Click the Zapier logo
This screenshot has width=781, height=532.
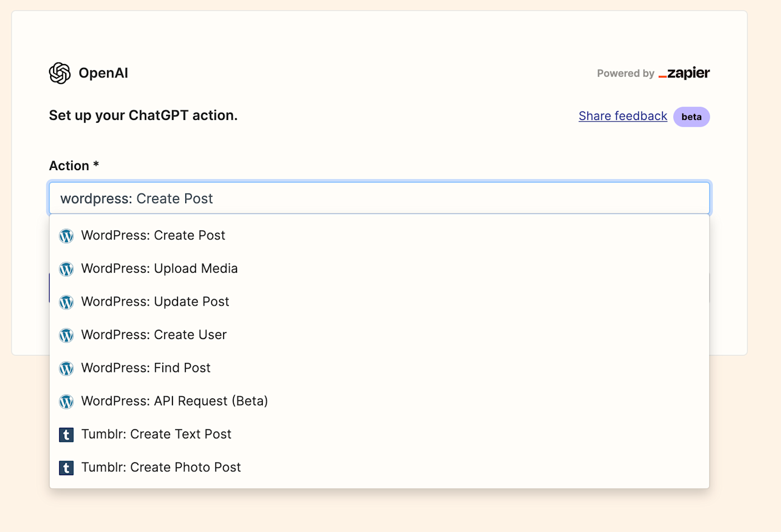(x=684, y=73)
